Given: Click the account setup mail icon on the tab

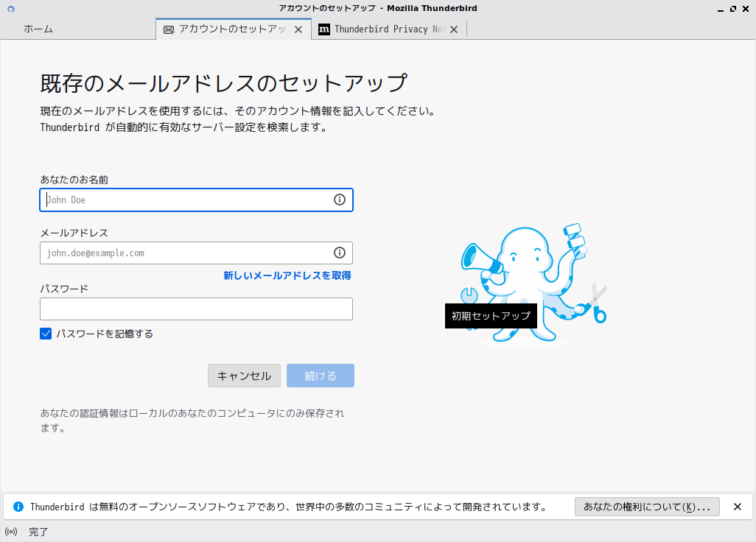Looking at the screenshot, I should tap(169, 30).
